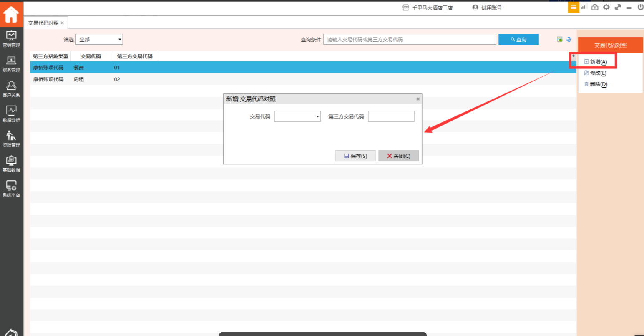This screenshot has height=336, width=644.
Task: Click the 查询条件 search input box
Action: tap(409, 39)
